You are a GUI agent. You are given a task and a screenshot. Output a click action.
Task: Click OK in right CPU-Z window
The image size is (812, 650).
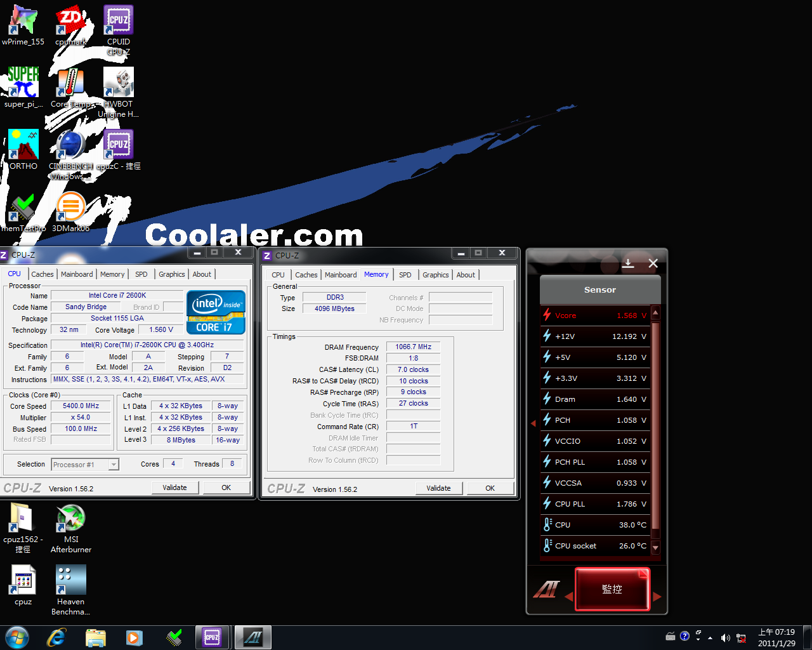tap(490, 488)
